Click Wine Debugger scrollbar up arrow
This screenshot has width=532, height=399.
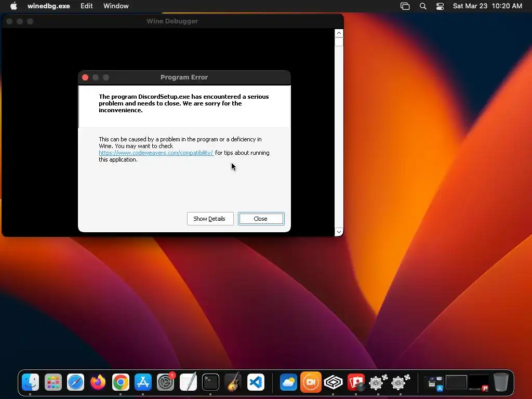tap(339, 33)
